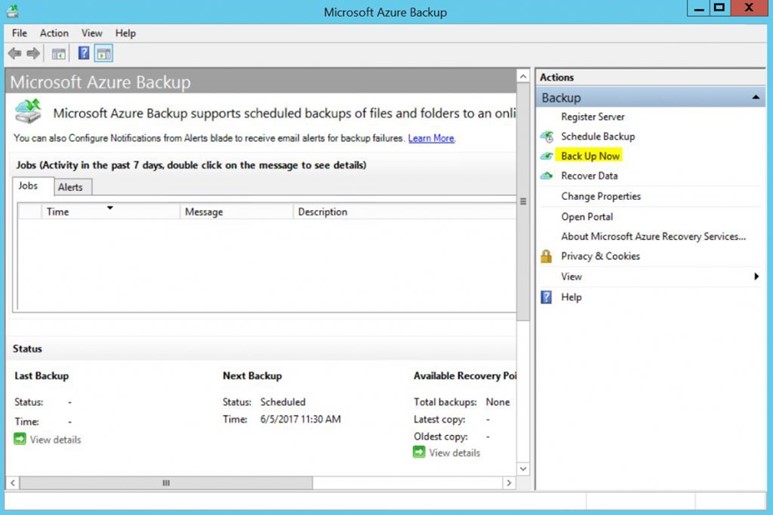Open Recover Data action

point(589,176)
